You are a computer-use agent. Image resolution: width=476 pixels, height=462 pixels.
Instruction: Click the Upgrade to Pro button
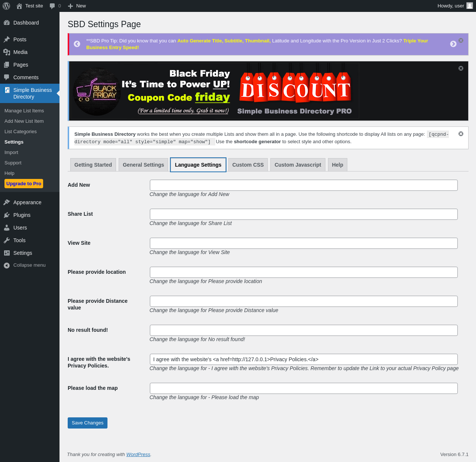point(24,184)
